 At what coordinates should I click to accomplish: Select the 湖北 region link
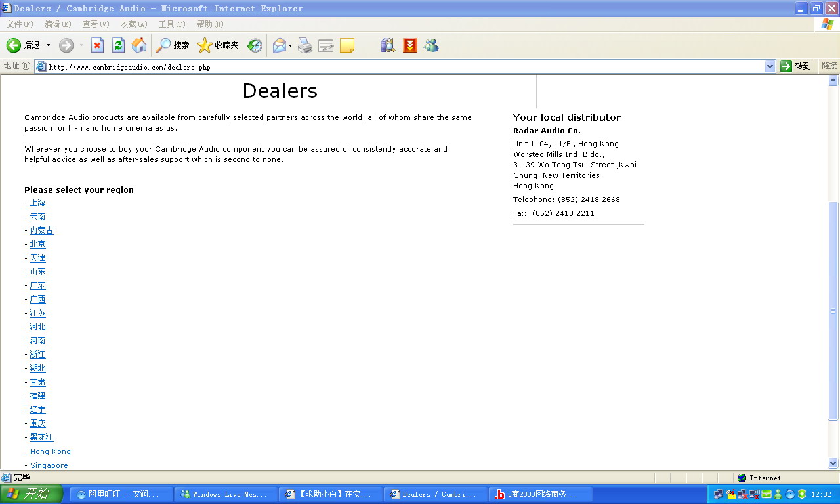pyautogui.click(x=38, y=368)
